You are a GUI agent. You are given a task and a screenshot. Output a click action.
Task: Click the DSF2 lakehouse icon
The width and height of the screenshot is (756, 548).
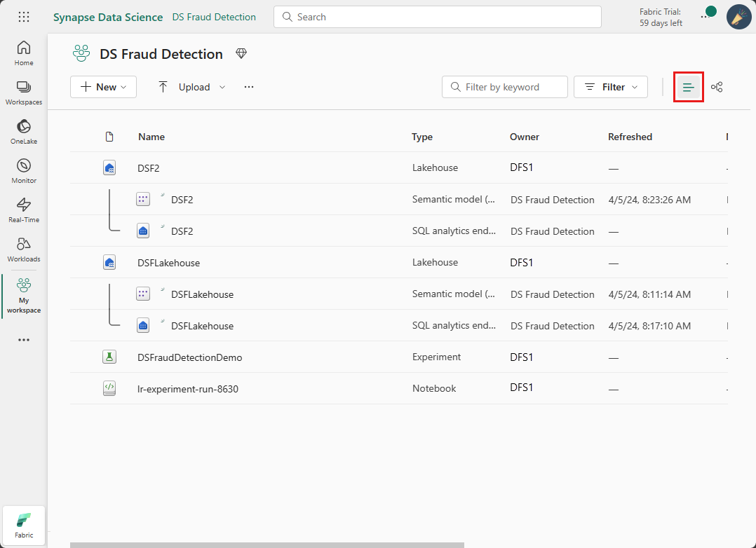coord(109,167)
